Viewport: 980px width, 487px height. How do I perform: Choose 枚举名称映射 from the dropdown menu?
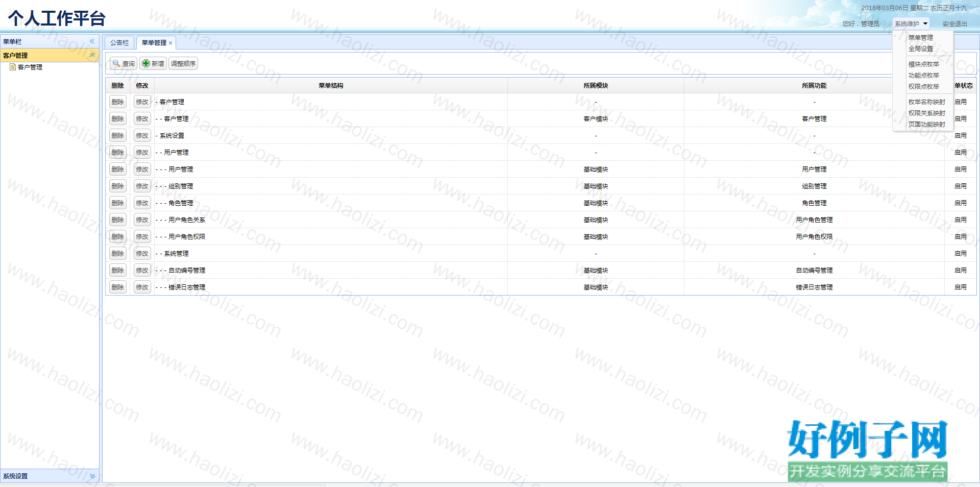(927, 102)
